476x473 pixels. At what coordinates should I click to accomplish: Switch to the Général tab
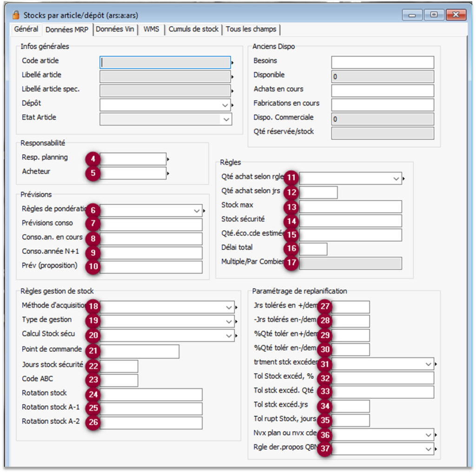click(26, 29)
